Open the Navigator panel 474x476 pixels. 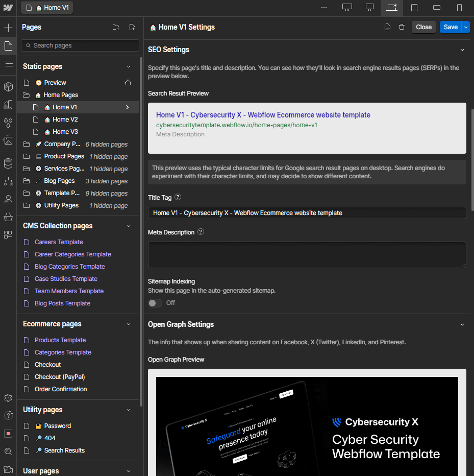8,64
